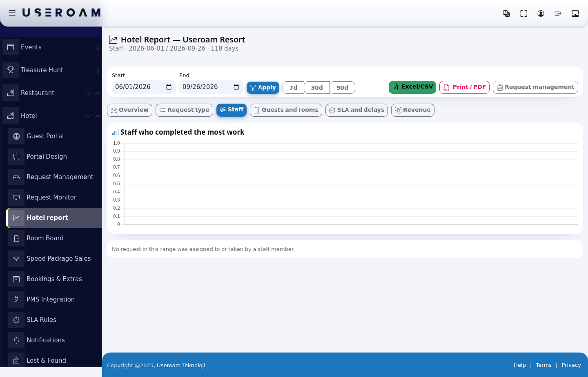Select the 90d quick range
This screenshot has height=377, width=588.
point(342,88)
